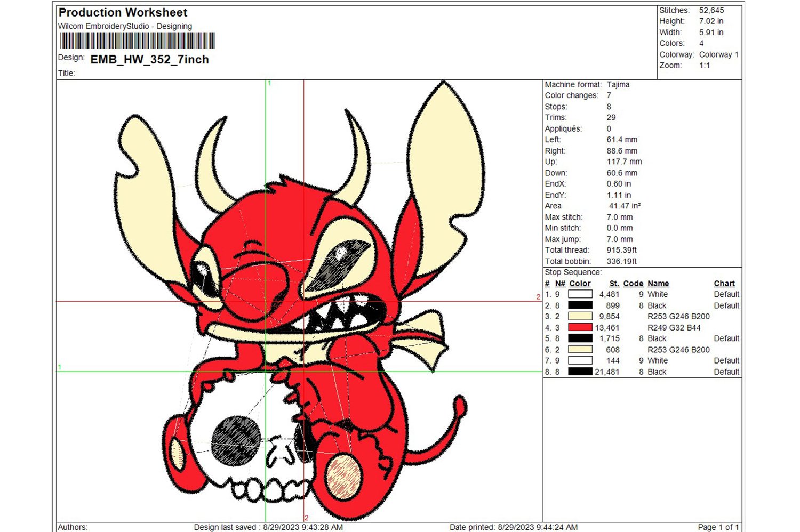This screenshot has height=532, width=800.
Task: Select the stitch count '52,645'
Action: click(x=711, y=10)
